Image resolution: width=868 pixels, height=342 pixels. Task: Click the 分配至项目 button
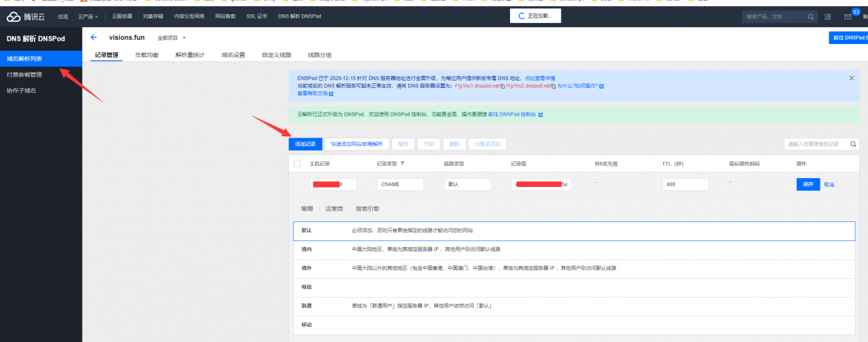pos(488,144)
